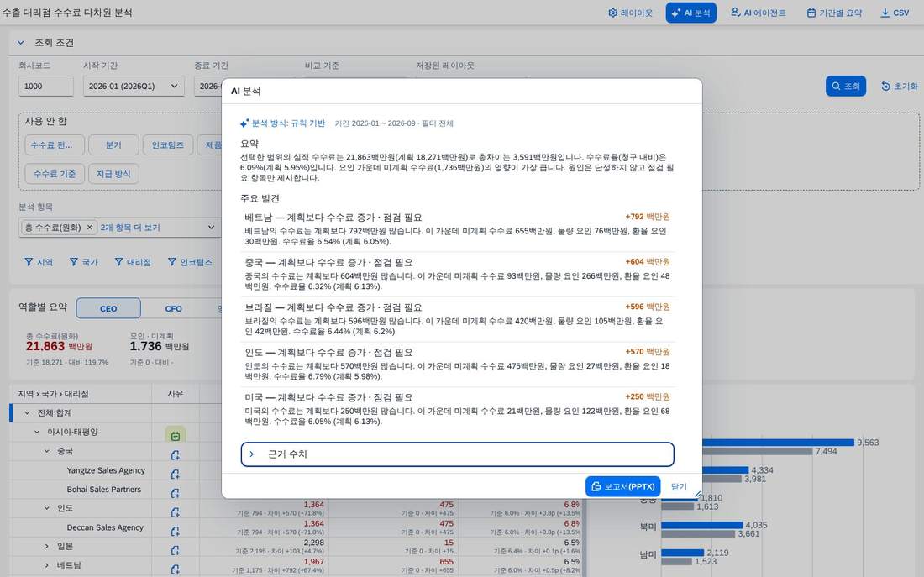Select the Bohai Sales Partners row
Viewport: 924px width, 577px height.
(103, 489)
